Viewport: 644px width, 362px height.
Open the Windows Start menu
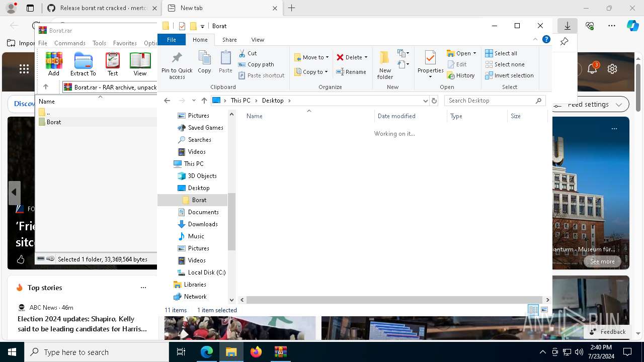pyautogui.click(x=12, y=352)
